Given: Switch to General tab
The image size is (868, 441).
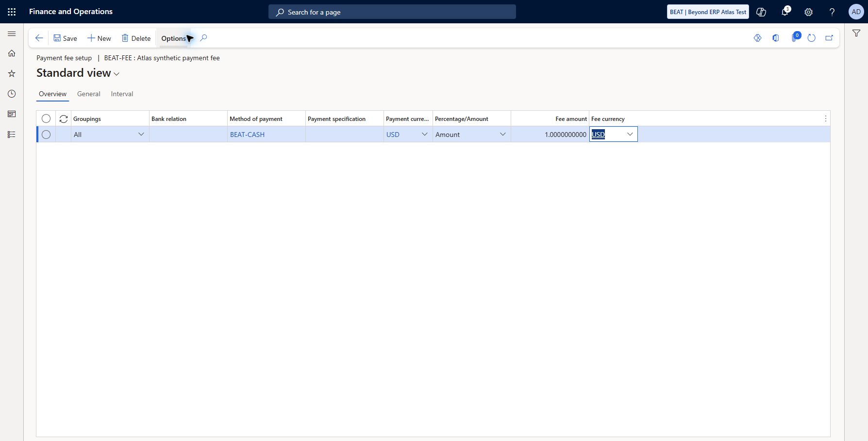Looking at the screenshot, I should (89, 94).
